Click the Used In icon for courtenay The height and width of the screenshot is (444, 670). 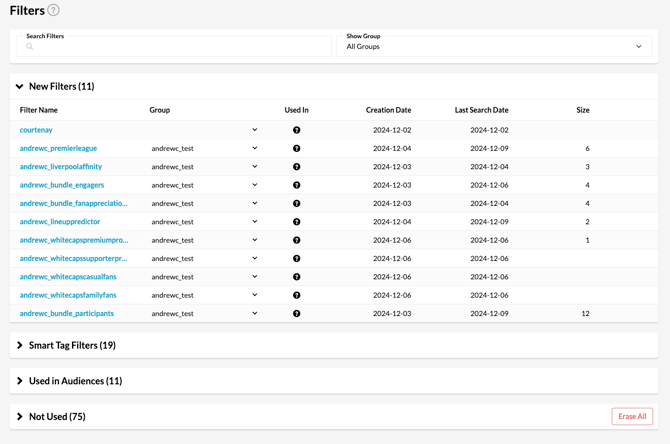(x=296, y=130)
